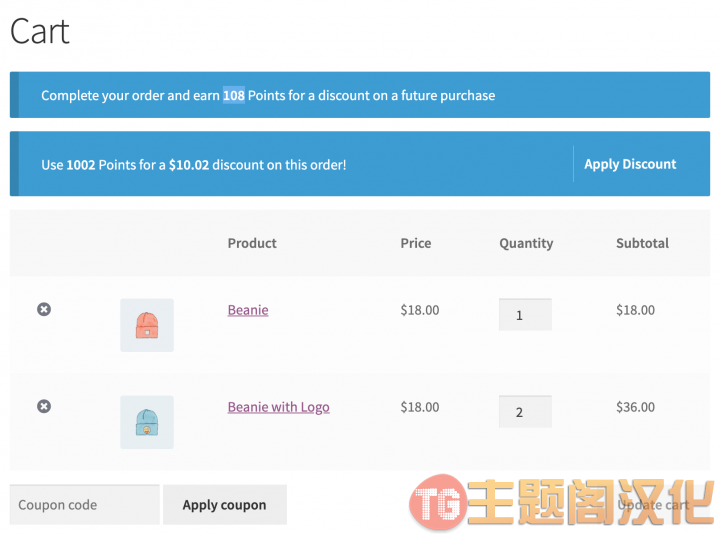The width and height of the screenshot is (720, 534).
Task: Click the Subtotal column header
Action: tap(642, 243)
